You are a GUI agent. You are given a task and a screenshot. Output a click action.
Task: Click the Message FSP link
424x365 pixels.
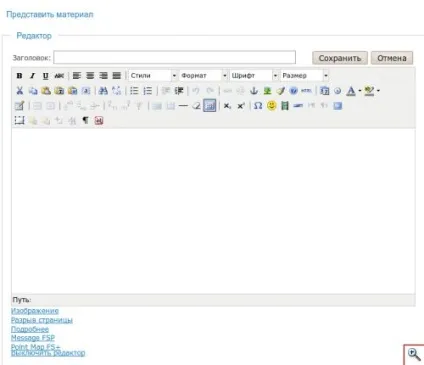(33, 338)
